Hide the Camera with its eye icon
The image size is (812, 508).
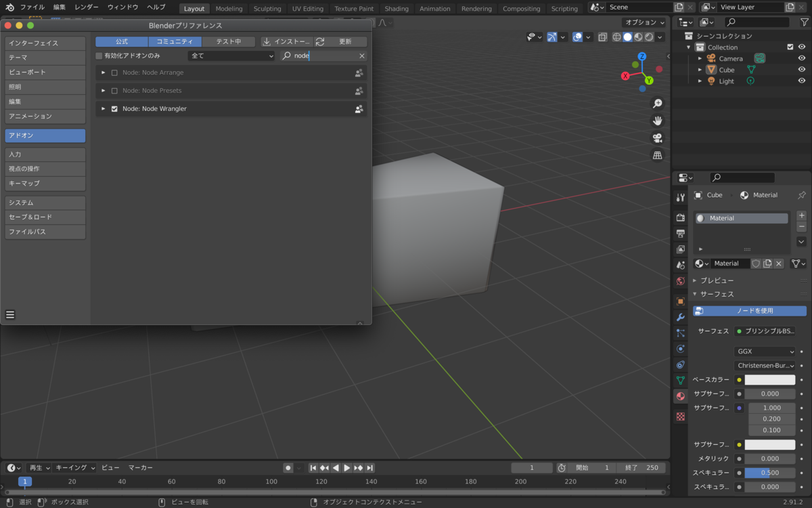tap(802, 58)
